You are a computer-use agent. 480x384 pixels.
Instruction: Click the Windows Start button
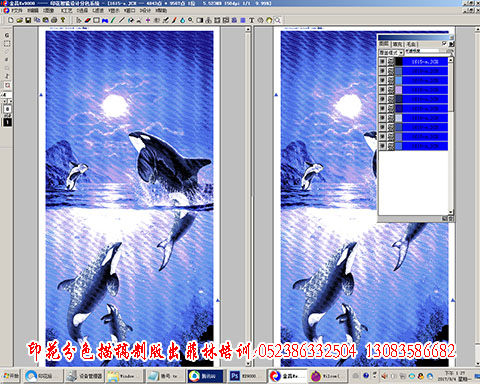coord(10,376)
